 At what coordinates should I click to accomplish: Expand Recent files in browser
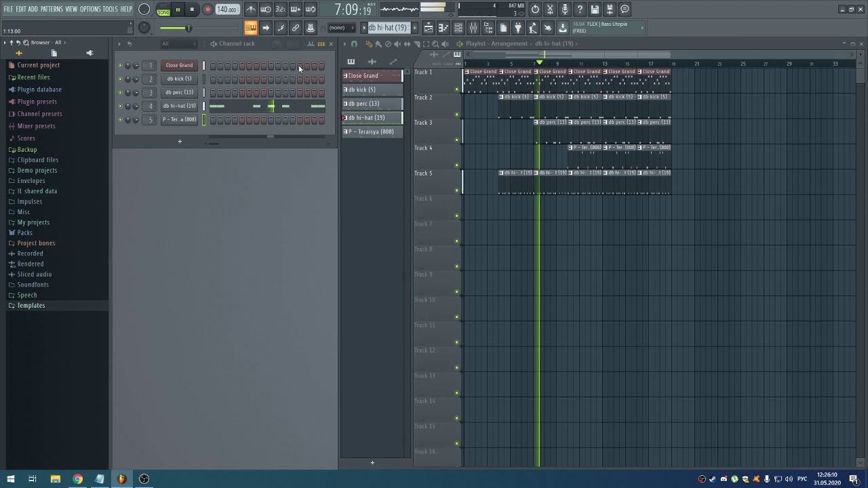point(33,77)
